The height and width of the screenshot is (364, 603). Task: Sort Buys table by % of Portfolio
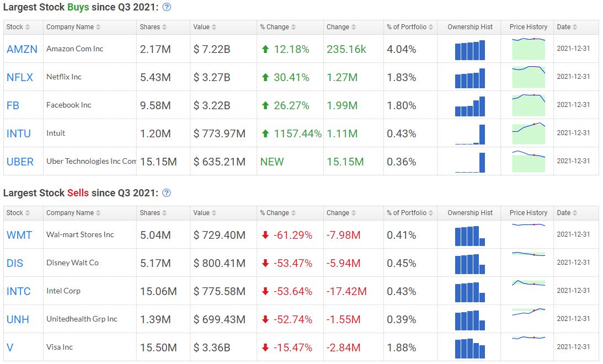pos(410,27)
